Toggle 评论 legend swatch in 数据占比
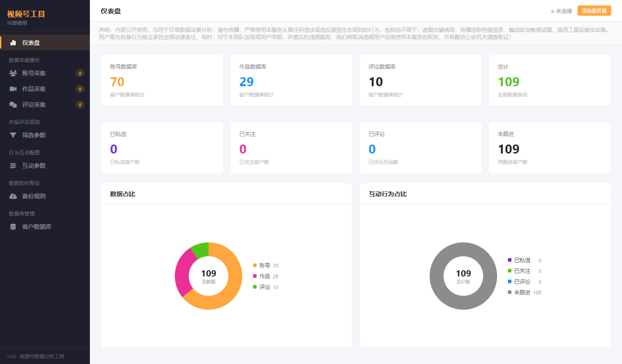 255,287
